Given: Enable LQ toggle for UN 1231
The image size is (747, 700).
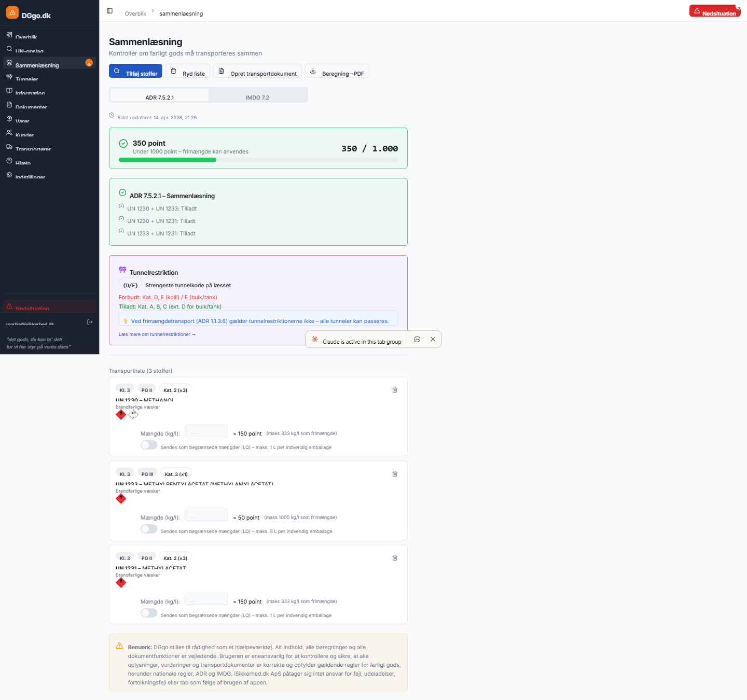Looking at the screenshot, I should [149, 613].
